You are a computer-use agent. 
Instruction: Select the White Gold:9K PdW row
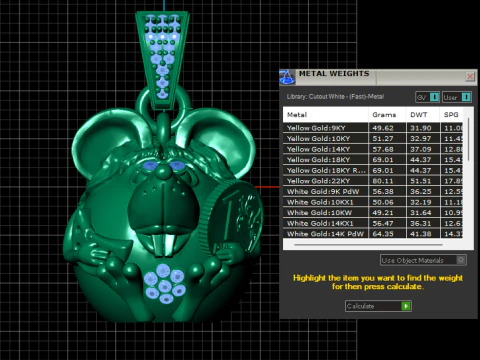[373, 192]
